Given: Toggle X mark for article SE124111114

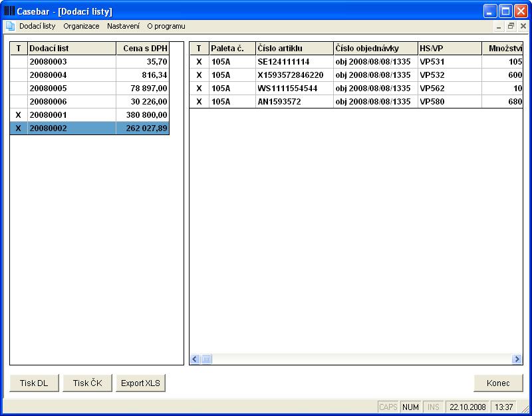Looking at the screenshot, I should click(x=199, y=61).
